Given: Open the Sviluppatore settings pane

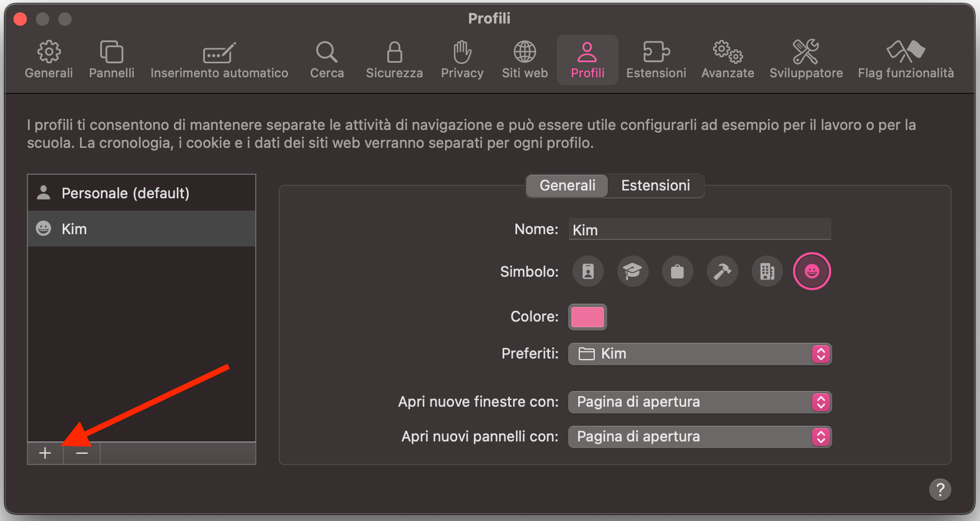Looking at the screenshot, I should pos(805,59).
